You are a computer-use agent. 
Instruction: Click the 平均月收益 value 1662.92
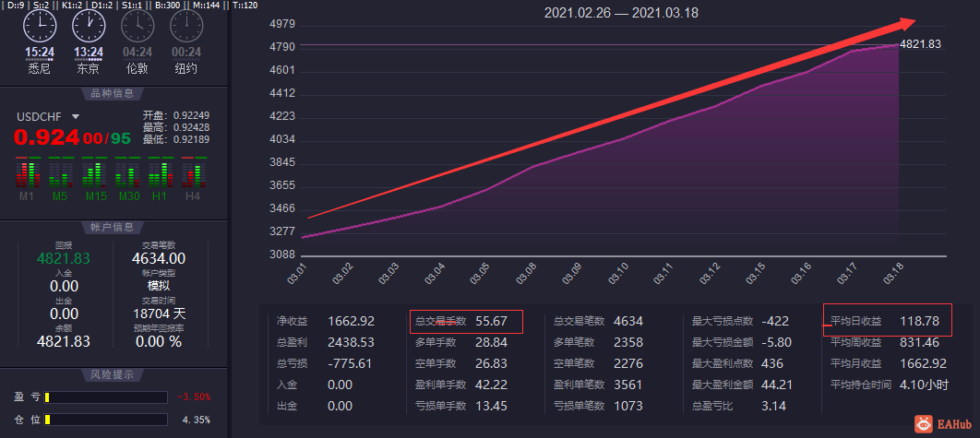pyautogui.click(x=923, y=363)
